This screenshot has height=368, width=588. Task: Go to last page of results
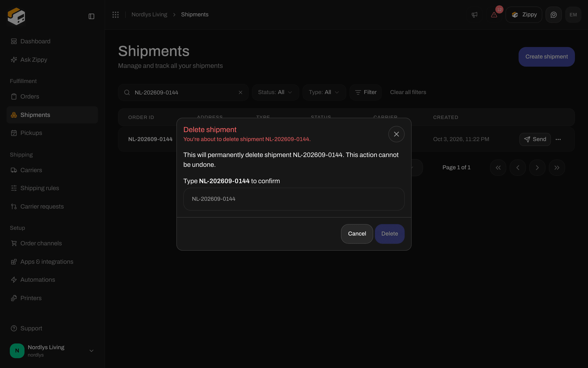[x=557, y=168]
